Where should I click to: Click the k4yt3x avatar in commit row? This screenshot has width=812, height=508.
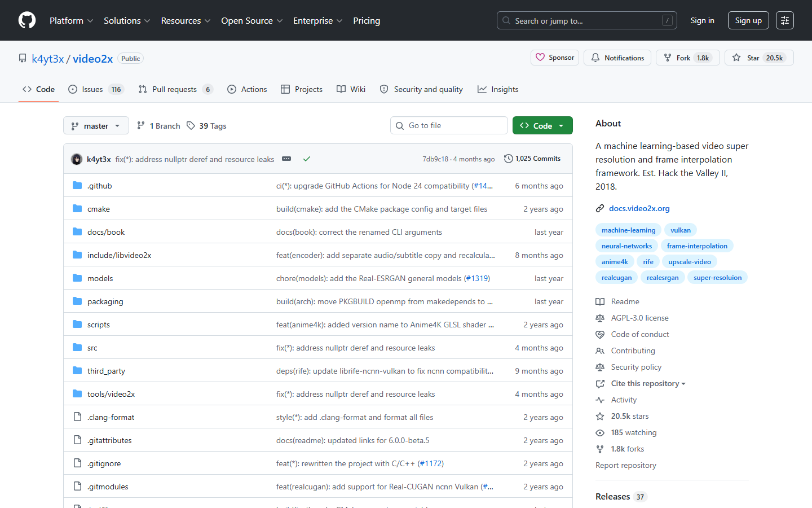click(77, 159)
